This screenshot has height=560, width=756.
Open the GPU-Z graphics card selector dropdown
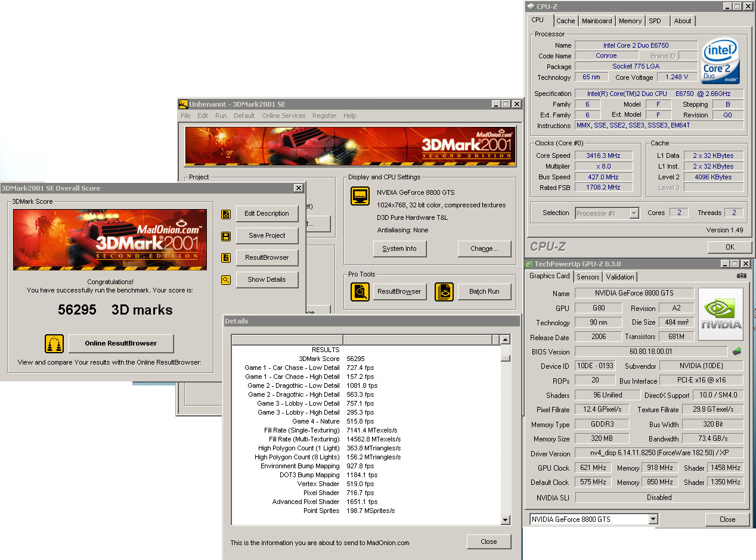pos(653,519)
